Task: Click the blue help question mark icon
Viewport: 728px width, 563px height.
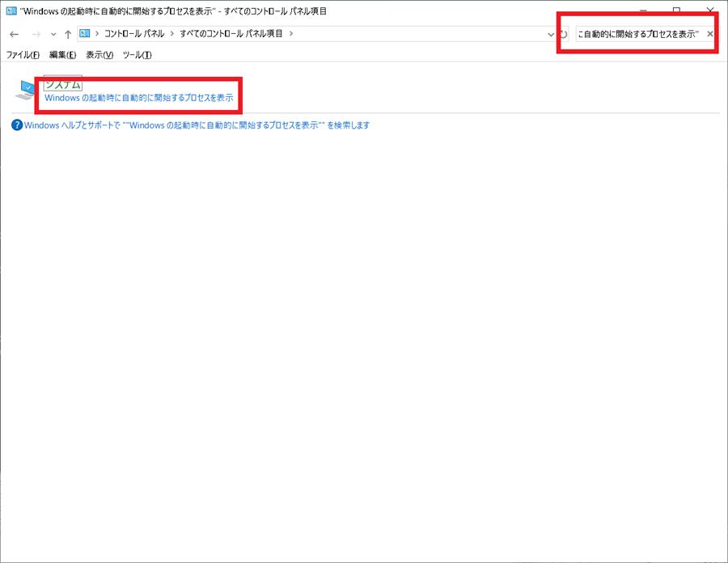Action: click(x=17, y=125)
